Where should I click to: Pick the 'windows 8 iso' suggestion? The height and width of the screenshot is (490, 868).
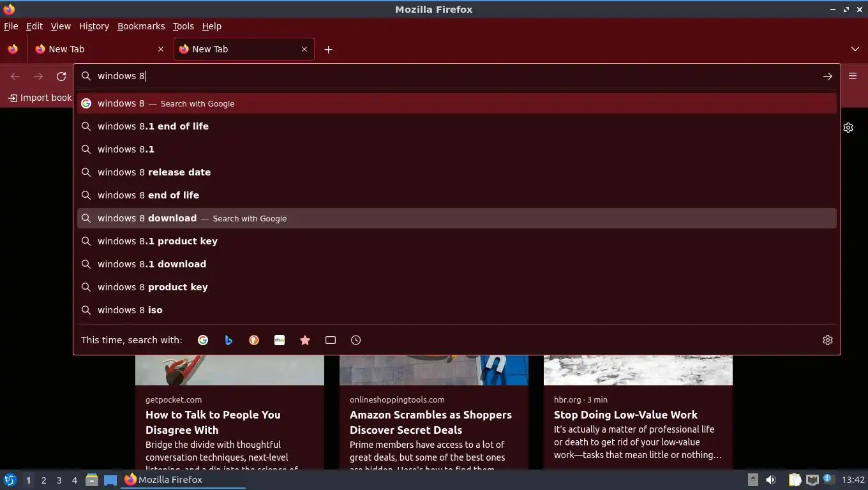coord(457,310)
